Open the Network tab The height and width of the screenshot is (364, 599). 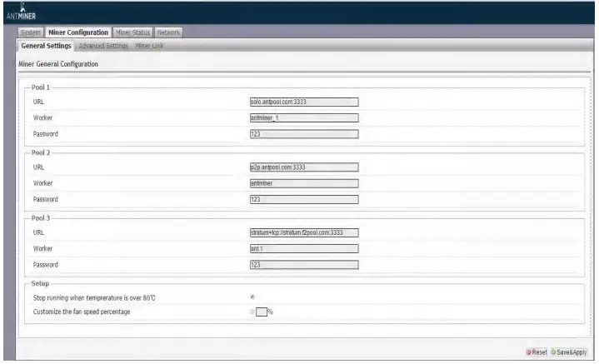click(168, 32)
